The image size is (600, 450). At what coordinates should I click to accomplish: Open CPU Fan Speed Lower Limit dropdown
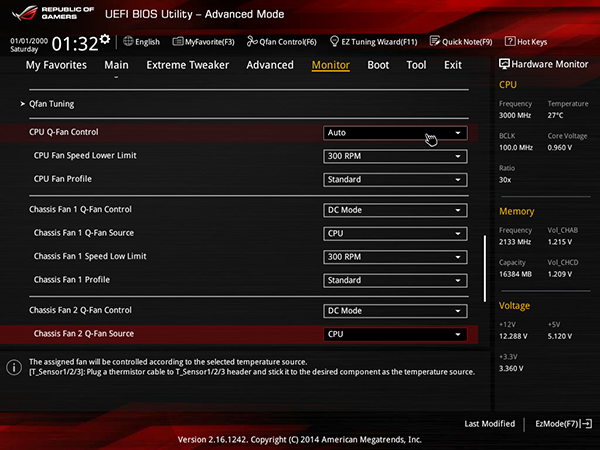tap(395, 156)
